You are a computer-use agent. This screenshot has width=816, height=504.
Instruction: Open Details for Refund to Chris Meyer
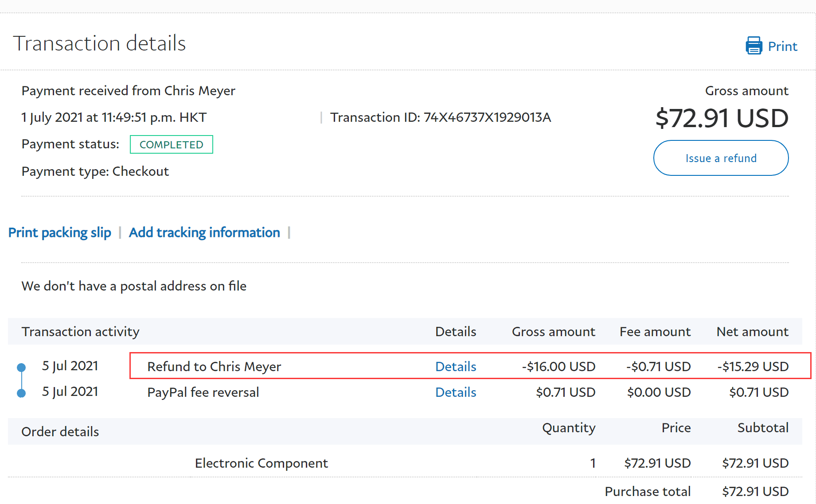click(x=455, y=367)
